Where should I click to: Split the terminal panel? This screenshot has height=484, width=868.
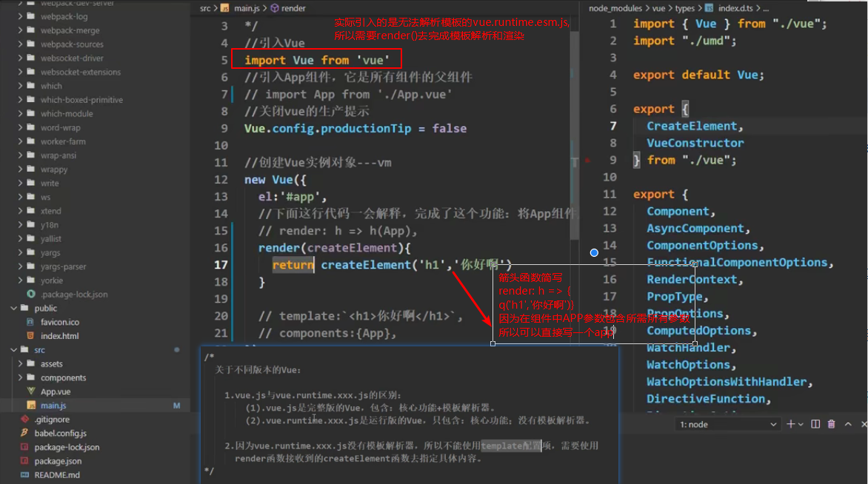tap(815, 423)
